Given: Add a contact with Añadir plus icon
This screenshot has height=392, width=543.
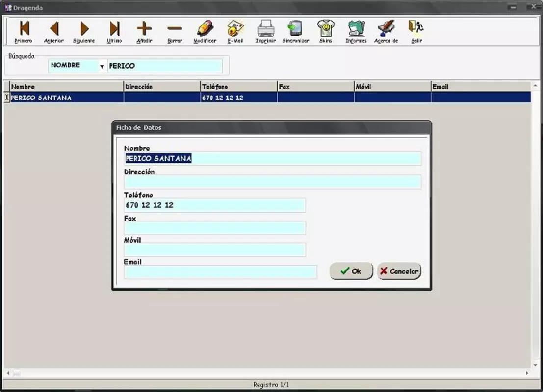Looking at the screenshot, I should pyautogui.click(x=144, y=31).
